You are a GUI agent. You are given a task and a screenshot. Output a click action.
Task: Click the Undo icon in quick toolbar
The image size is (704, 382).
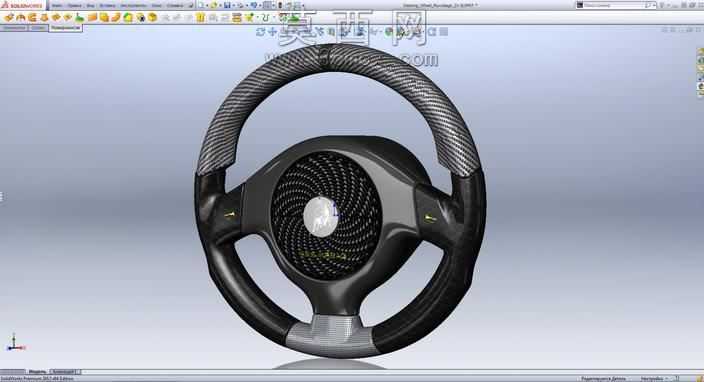[254, 5]
